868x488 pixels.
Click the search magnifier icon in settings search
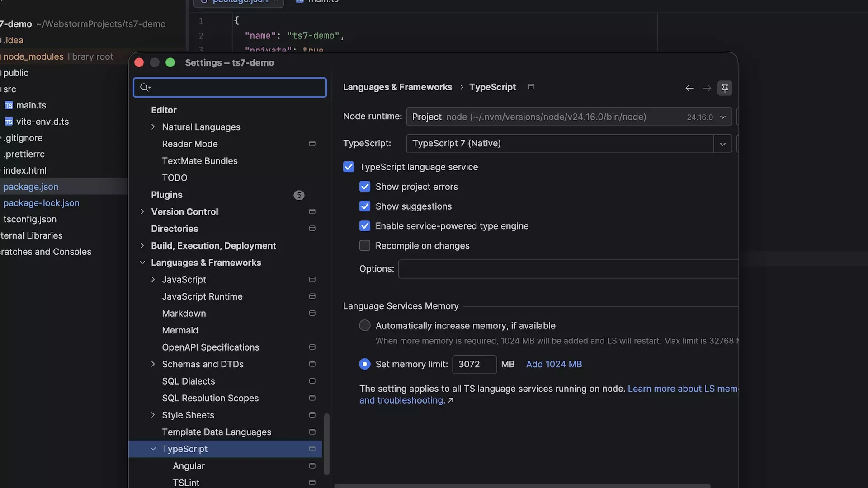click(145, 87)
